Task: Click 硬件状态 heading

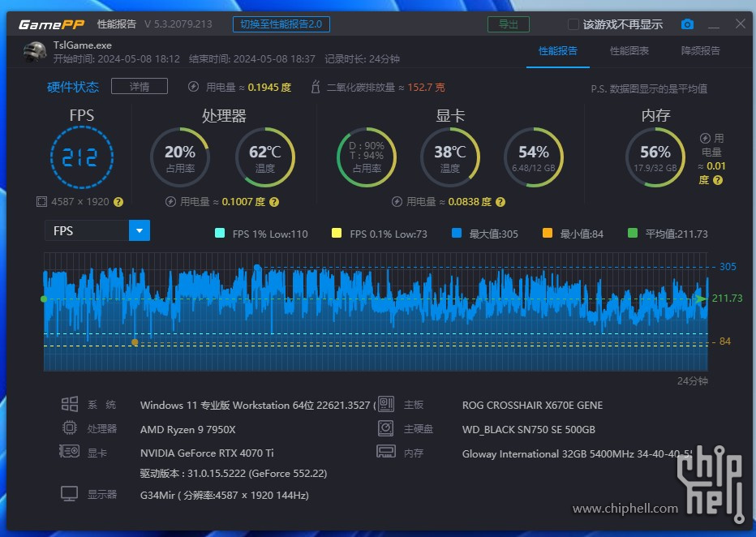Action: [x=73, y=87]
